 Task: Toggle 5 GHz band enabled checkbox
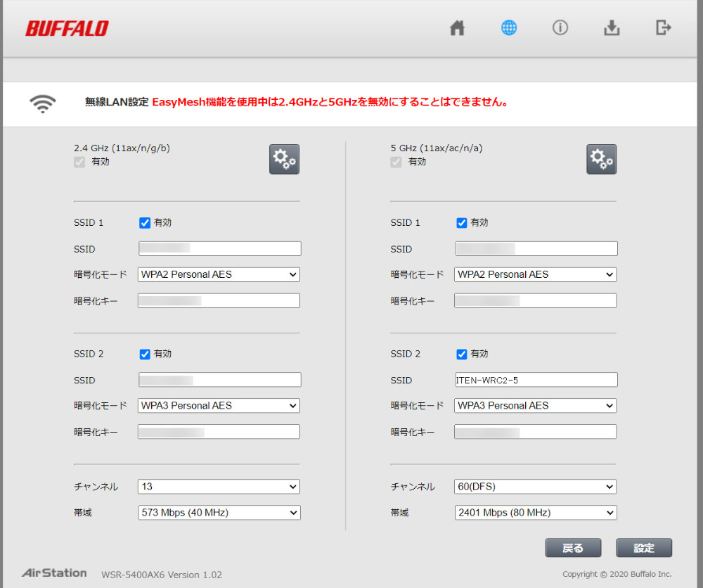click(x=396, y=162)
